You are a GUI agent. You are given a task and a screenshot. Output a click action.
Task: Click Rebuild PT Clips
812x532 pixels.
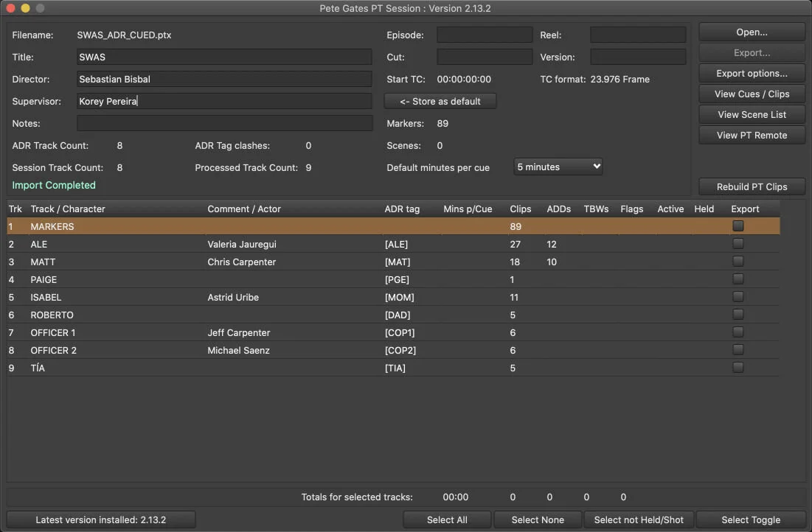752,187
